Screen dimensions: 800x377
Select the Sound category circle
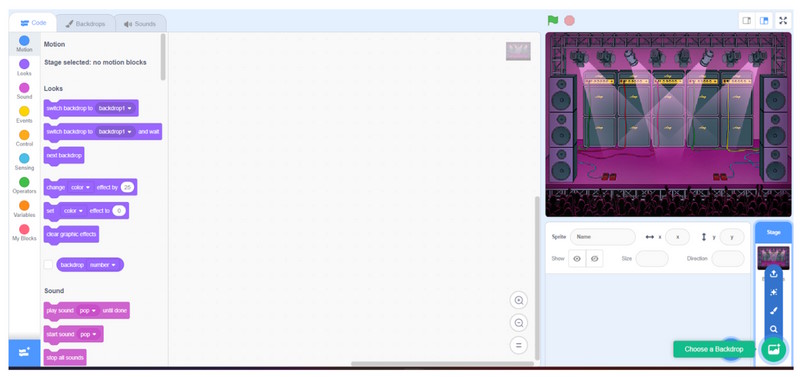(24, 88)
